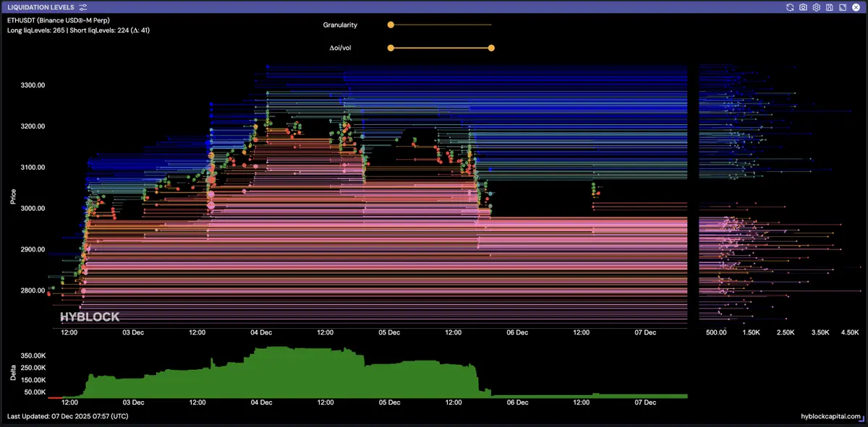The height and width of the screenshot is (427, 868).
Task: Click the 50.00K delta axis label
Action: coord(34,392)
